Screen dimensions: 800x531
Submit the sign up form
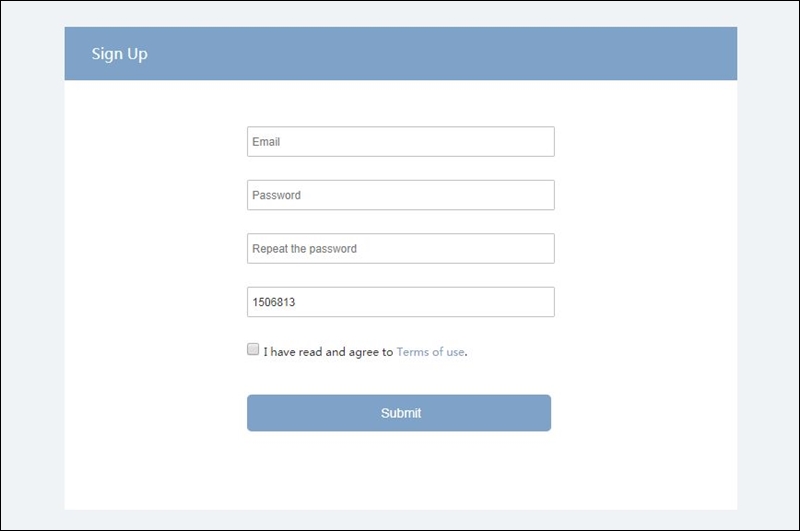399,413
